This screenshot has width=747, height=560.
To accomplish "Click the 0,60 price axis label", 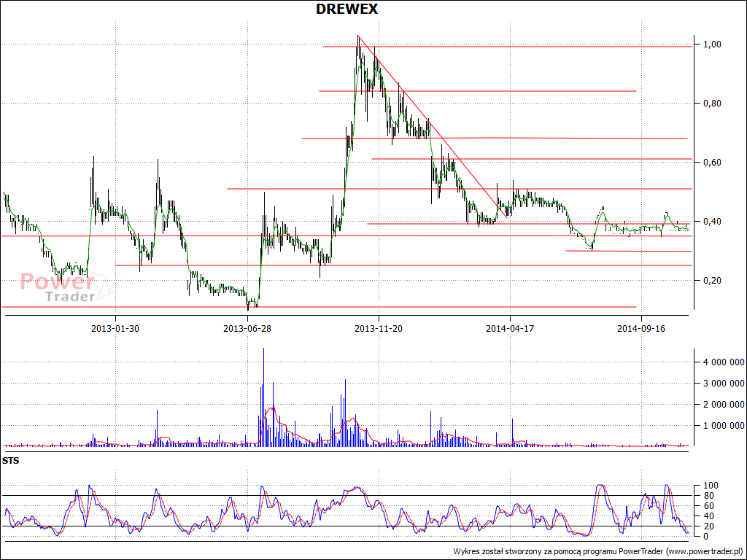I will tap(712, 163).
